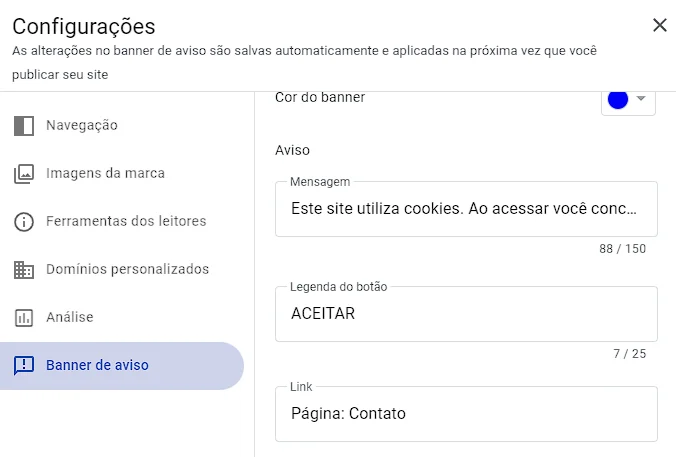
Task: Click the Análise chart icon
Action: click(x=23, y=317)
